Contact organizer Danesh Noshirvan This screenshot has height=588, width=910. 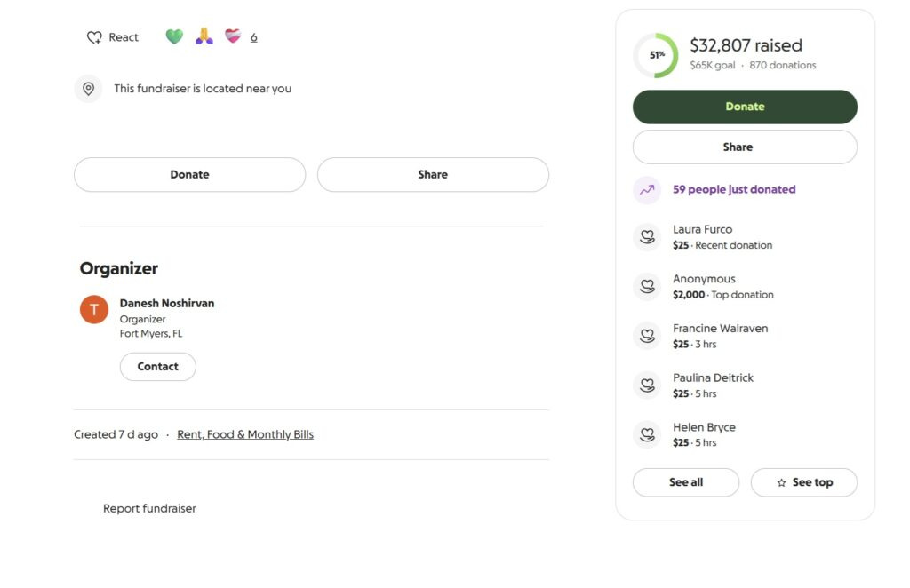(x=157, y=366)
